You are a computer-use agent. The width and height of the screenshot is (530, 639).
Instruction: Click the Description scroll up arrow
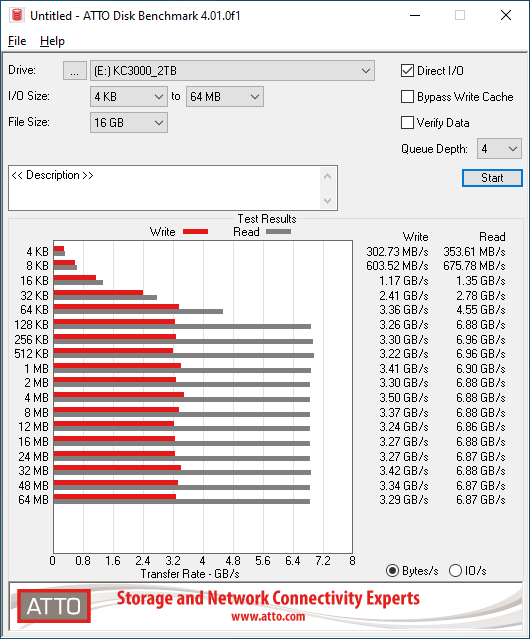tap(328, 176)
